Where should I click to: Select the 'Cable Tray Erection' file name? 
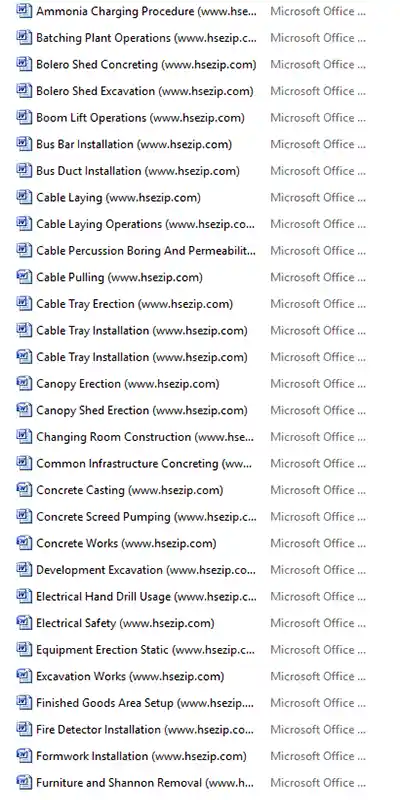click(134, 304)
